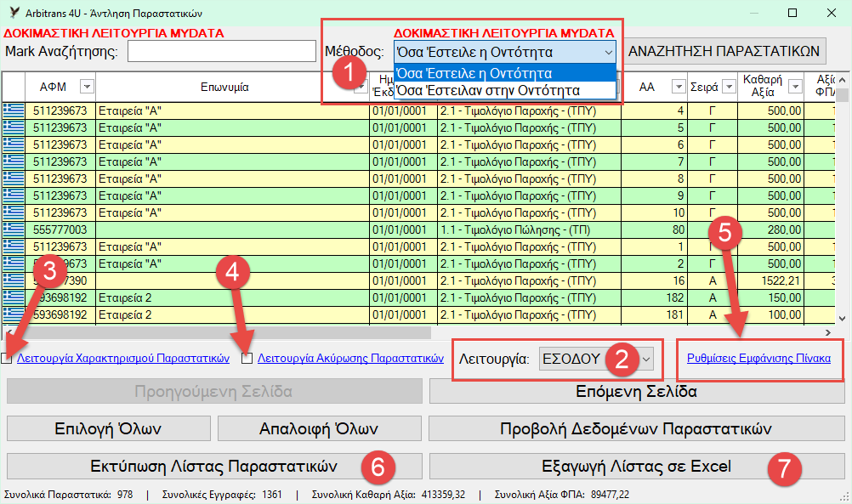
Task: Click the net value cell 280,00
Action: (770, 229)
